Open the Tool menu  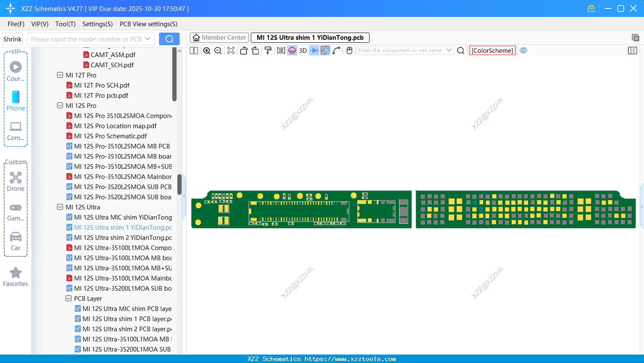point(65,24)
